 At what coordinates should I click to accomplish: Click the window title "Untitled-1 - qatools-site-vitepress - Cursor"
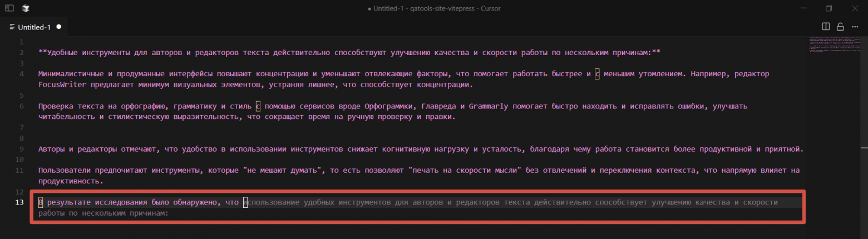437,8
